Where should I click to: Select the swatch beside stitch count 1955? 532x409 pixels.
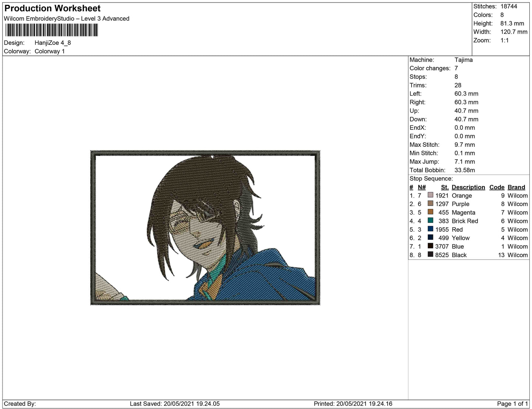tap(430, 229)
